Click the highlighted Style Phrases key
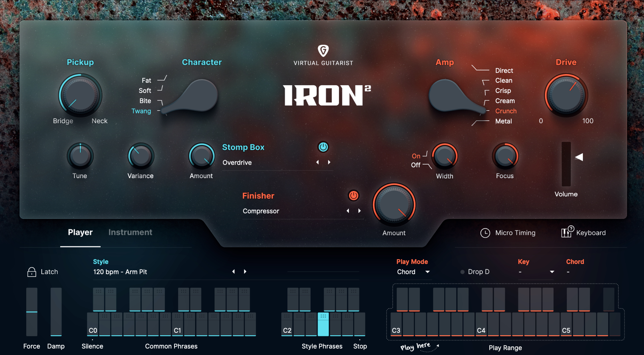Screen dimensions: 644x355 [x=323, y=324]
